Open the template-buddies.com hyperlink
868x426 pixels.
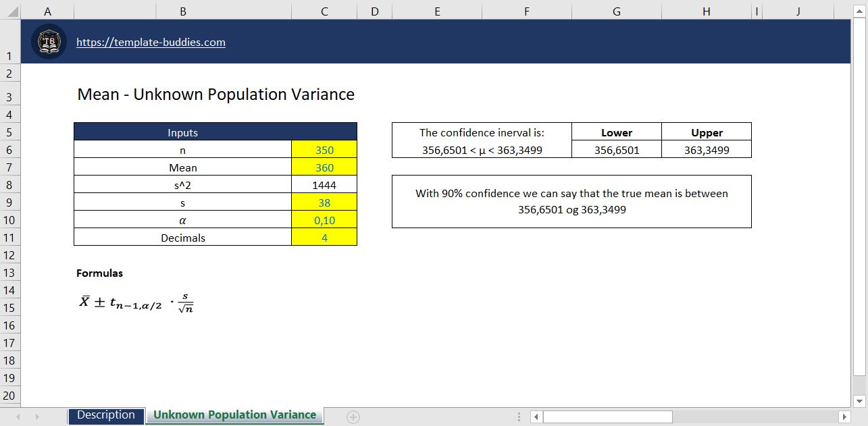[151, 42]
